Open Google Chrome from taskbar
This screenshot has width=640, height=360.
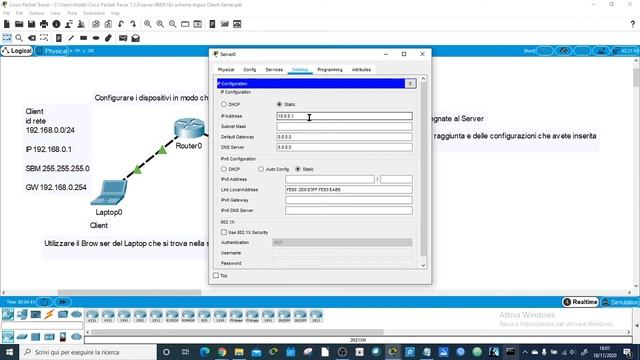click(x=222, y=352)
